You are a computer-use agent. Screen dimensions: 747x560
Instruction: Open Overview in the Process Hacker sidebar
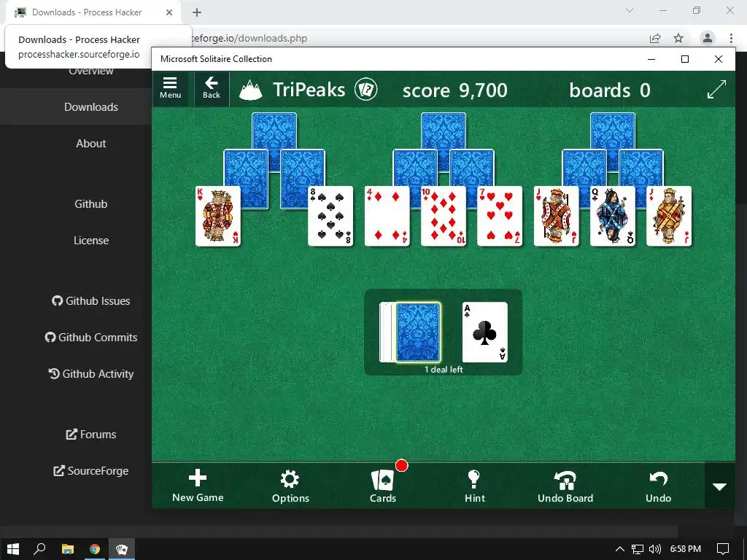(91, 71)
